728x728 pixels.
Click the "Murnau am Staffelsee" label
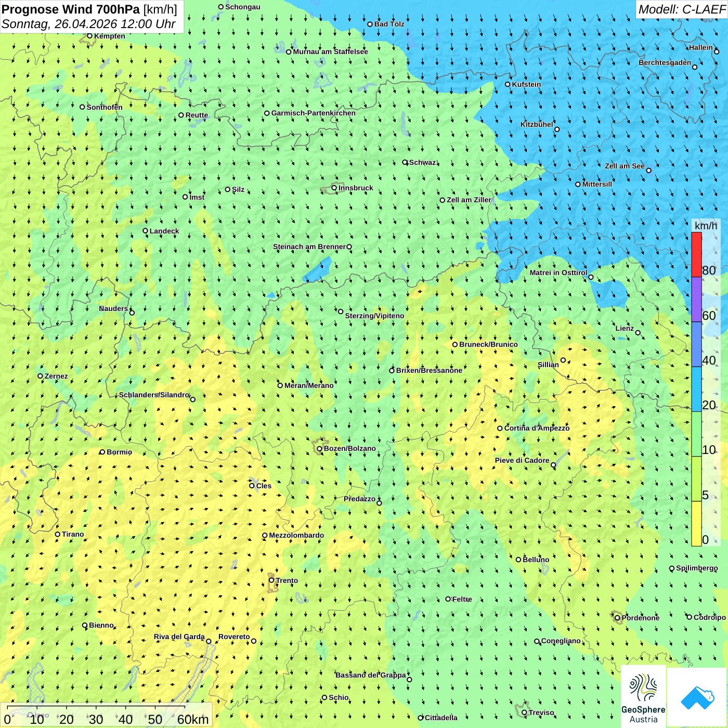(330, 51)
